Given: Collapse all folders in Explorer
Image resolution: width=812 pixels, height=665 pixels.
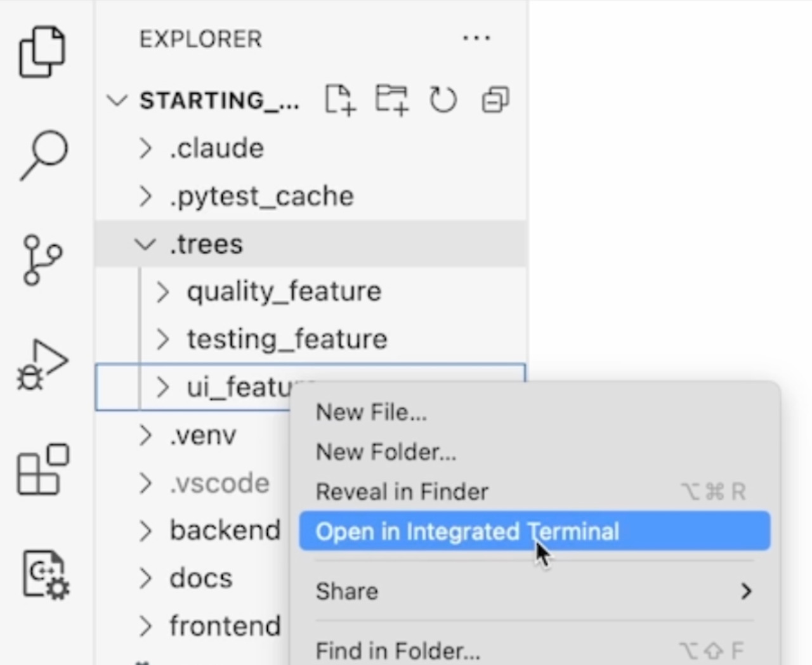Looking at the screenshot, I should click(x=495, y=100).
